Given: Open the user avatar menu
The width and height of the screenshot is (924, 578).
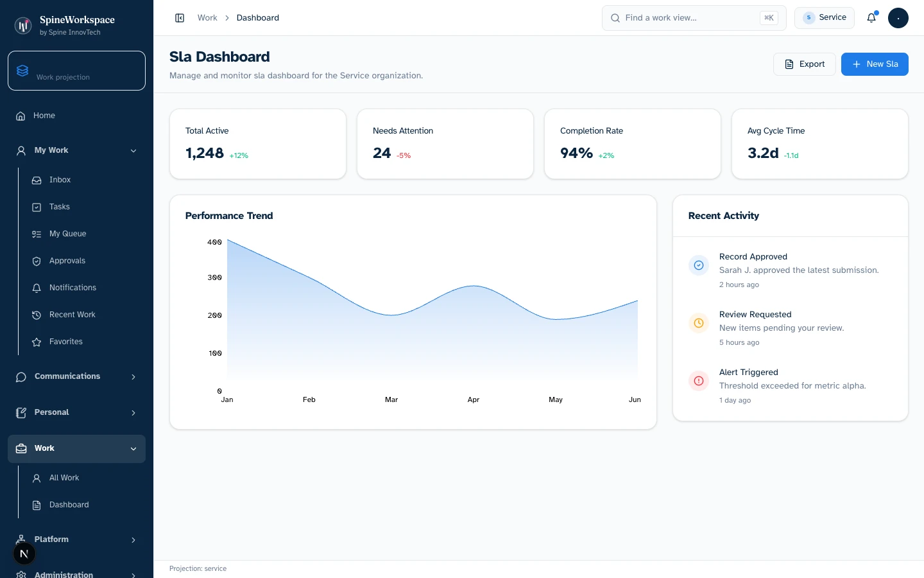Looking at the screenshot, I should pyautogui.click(x=898, y=18).
